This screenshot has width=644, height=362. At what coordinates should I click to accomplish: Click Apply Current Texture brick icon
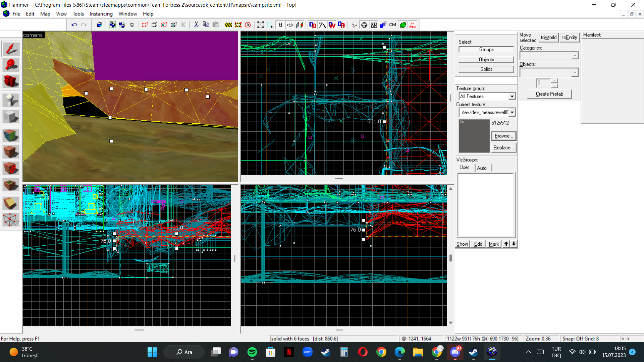coord(11,152)
